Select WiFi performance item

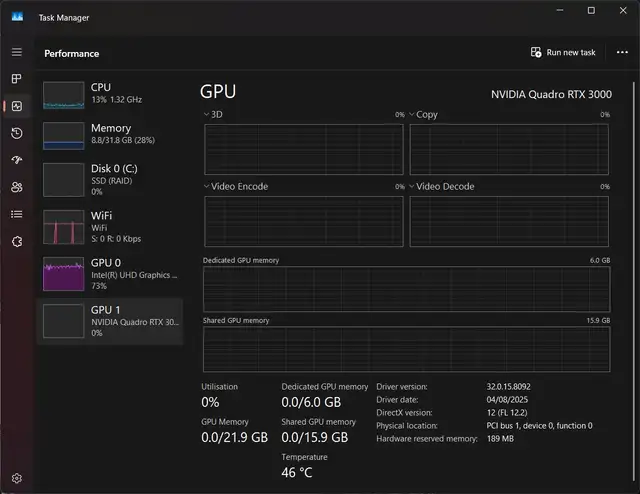(x=110, y=227)
